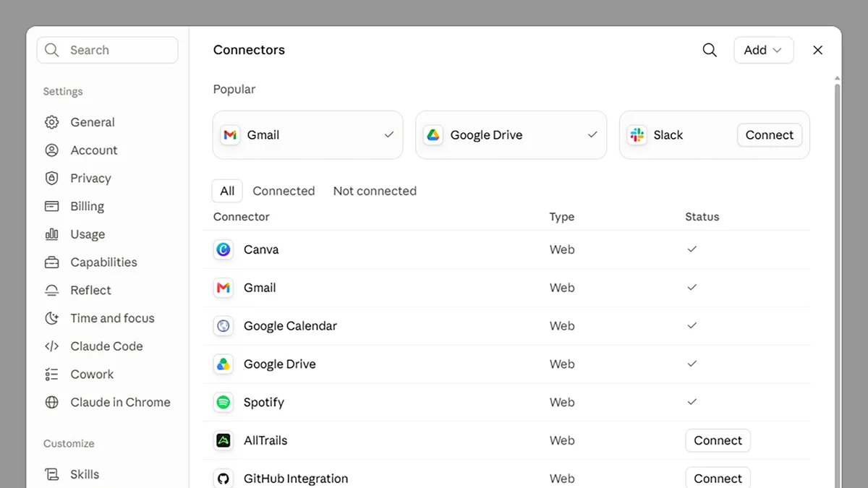This screenshot has height=488, width=868.
Task: Click the Popular section heading
Action: tap(234, 90)
